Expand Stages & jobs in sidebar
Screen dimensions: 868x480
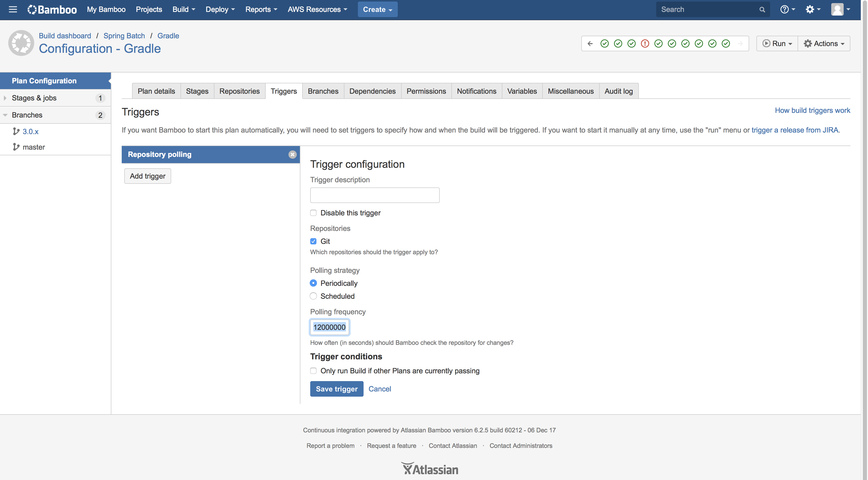click(x=5, y=98)
